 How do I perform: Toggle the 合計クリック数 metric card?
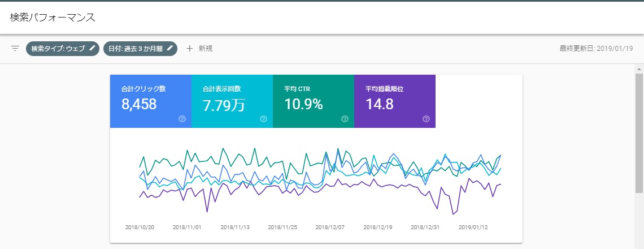151,101
